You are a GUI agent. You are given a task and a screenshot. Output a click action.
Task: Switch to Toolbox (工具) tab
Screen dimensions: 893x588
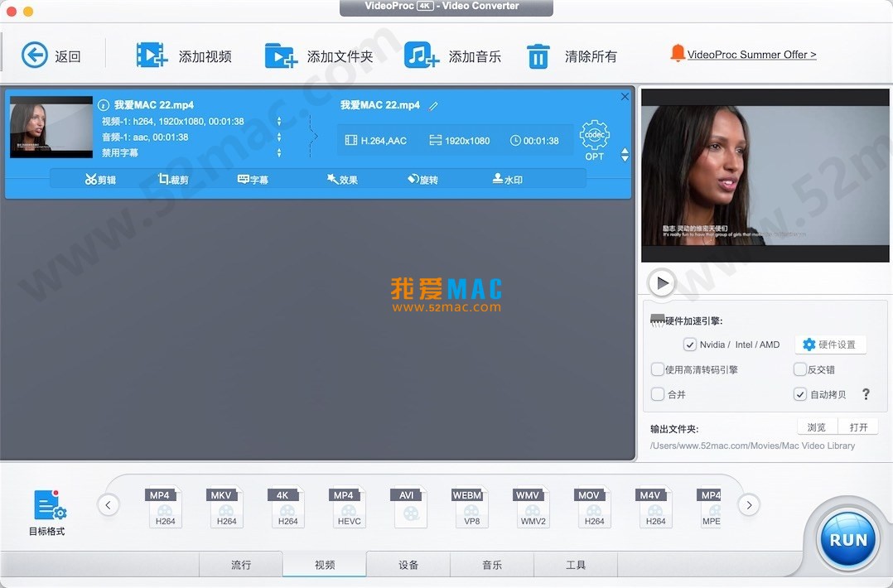[576, 564]
